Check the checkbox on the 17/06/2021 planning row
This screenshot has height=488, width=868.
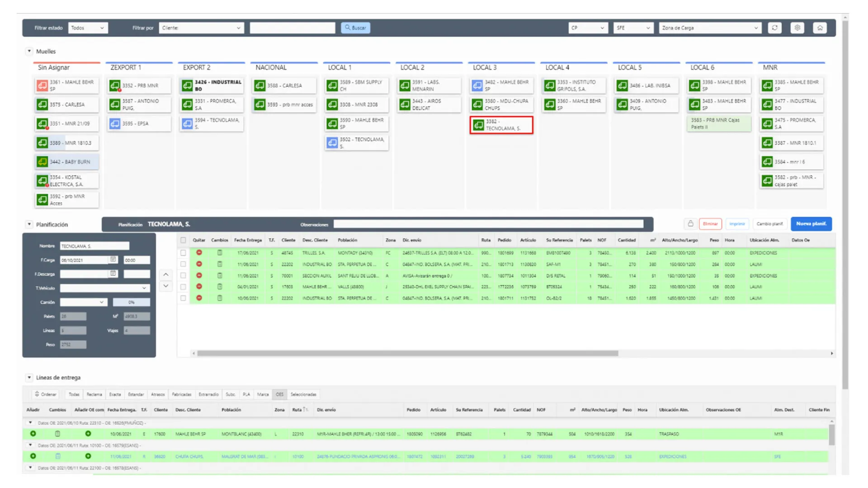pos(183,253)
